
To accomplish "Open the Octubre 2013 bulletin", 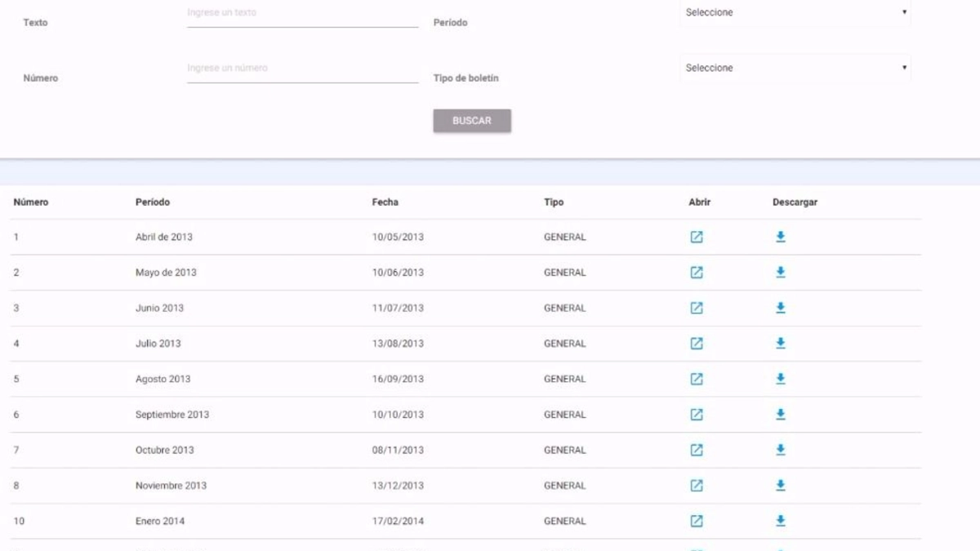I will coord(697,450).
